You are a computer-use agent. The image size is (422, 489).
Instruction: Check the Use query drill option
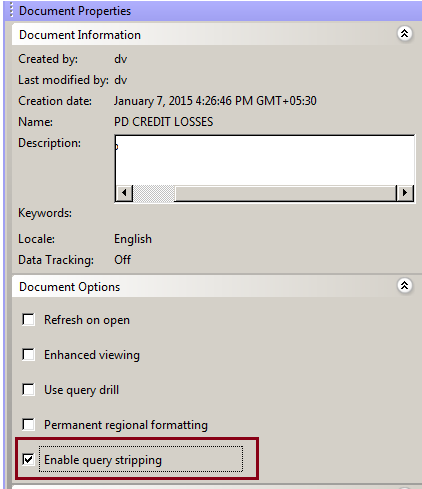[28, 389]
